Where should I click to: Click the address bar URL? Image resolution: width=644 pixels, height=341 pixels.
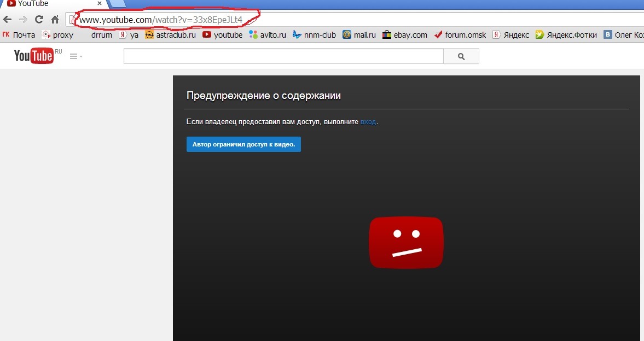point(161,20)
